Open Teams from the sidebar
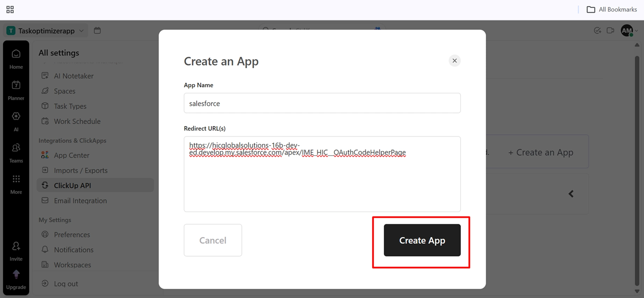Viewport: 644px width, 298px height. 16,153
